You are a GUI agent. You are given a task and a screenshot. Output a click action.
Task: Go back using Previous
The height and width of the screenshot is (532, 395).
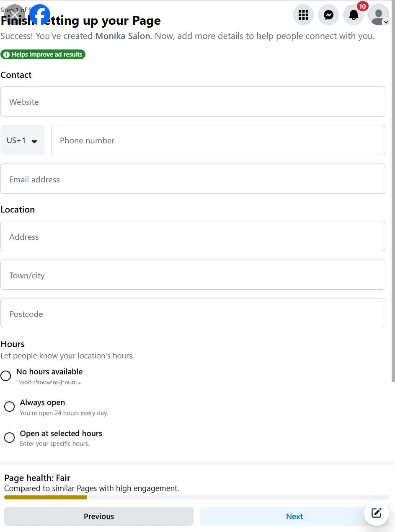point(99,516)
